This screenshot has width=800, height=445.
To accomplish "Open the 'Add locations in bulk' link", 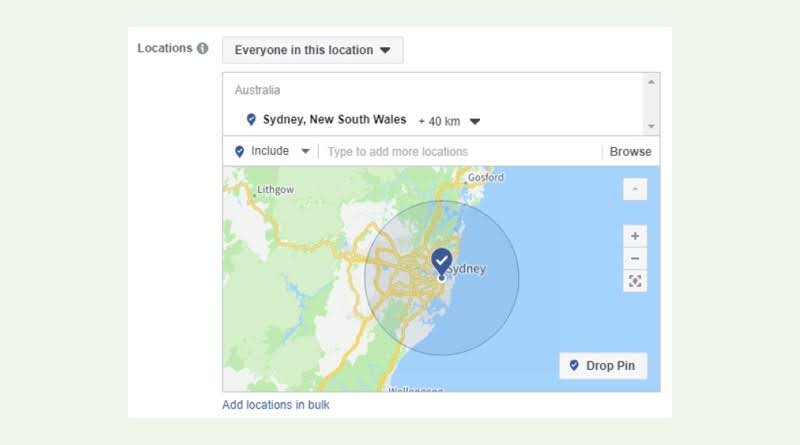I will pyautogui.click(x=276, y=405).
